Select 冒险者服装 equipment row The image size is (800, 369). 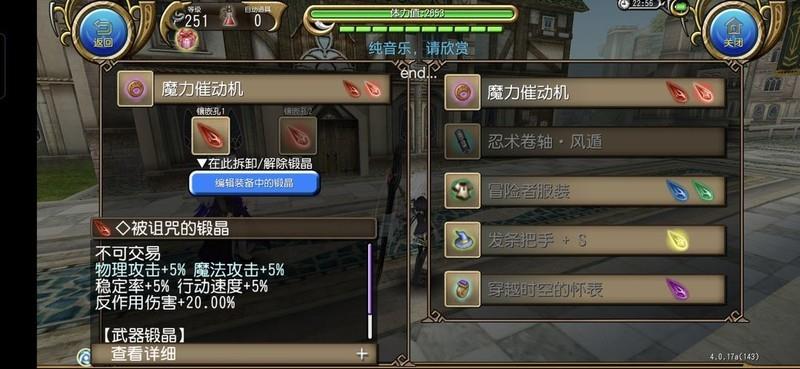[585, 191]
